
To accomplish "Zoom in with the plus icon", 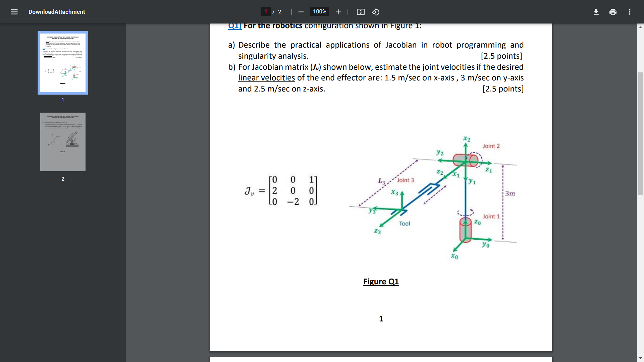I will (338, 12).
